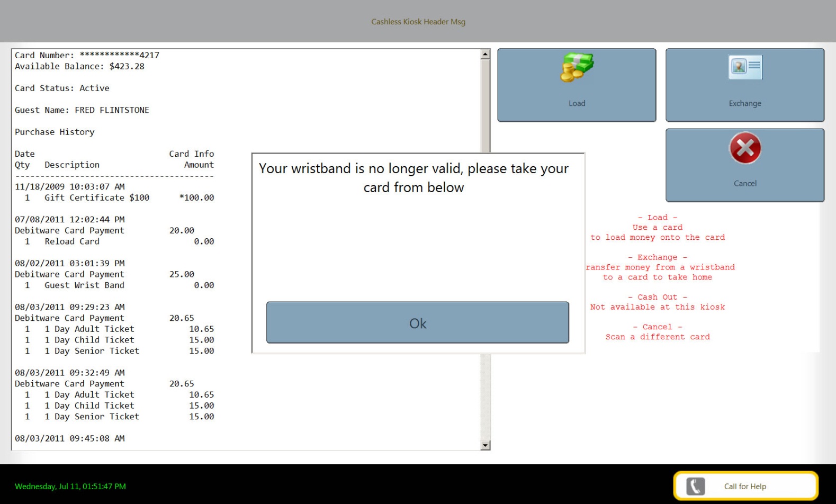Image resolution: width=836 pixels, height=504 pixels.
Task: Click the scroll down arrow of purchase history
Action: (485, 445)
